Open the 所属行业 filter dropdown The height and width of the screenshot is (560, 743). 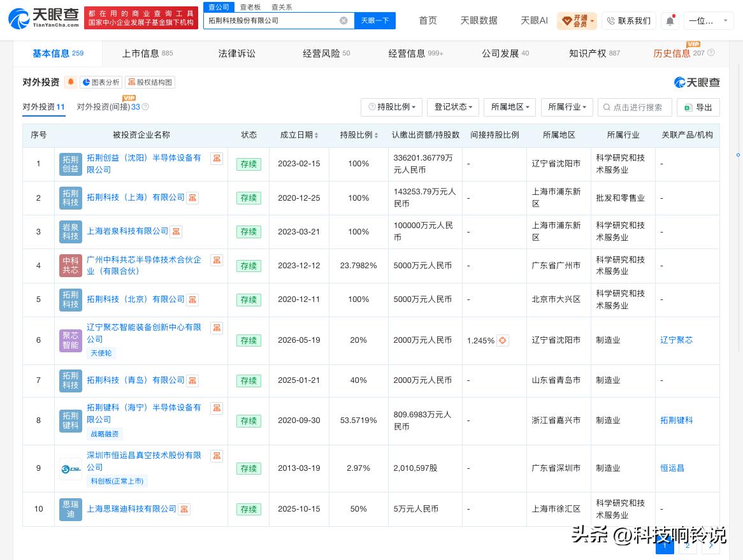pos(566,107)
